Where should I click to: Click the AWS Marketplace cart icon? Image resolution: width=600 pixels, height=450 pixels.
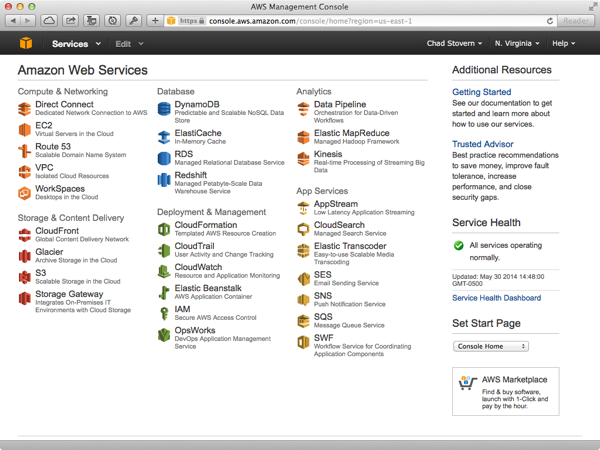point(467,383)
